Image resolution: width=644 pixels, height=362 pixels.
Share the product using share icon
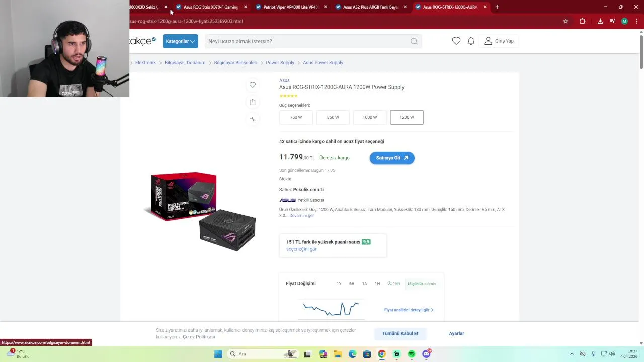coord(253,102)
